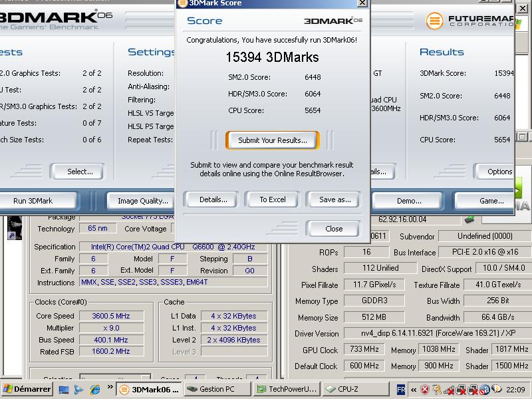Click the BIOS chip save icon in GPU-Z
This screenshot has height=399, width=532.
(469, 219)
